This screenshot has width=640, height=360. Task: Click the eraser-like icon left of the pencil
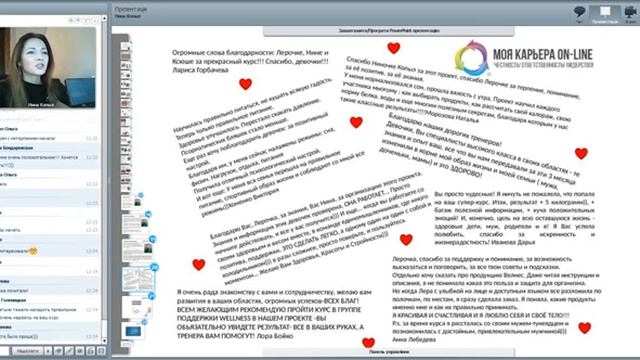coord(59,351)
